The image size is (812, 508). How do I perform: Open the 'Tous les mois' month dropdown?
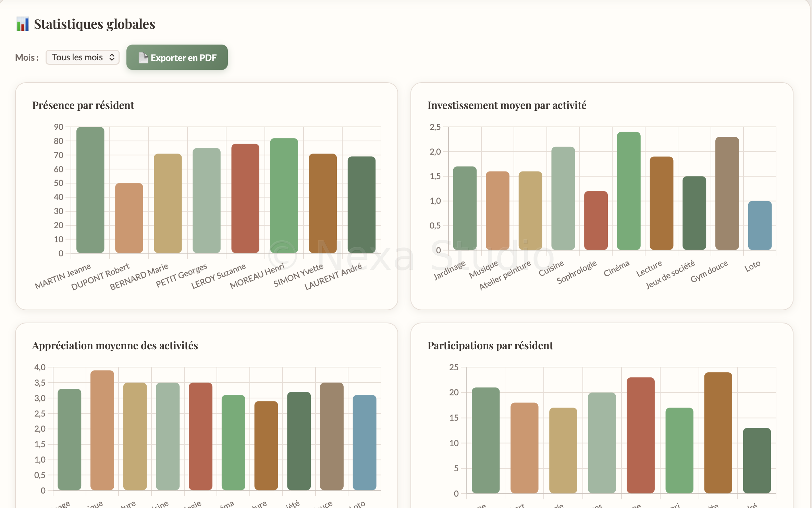click(x=82, y=57)
